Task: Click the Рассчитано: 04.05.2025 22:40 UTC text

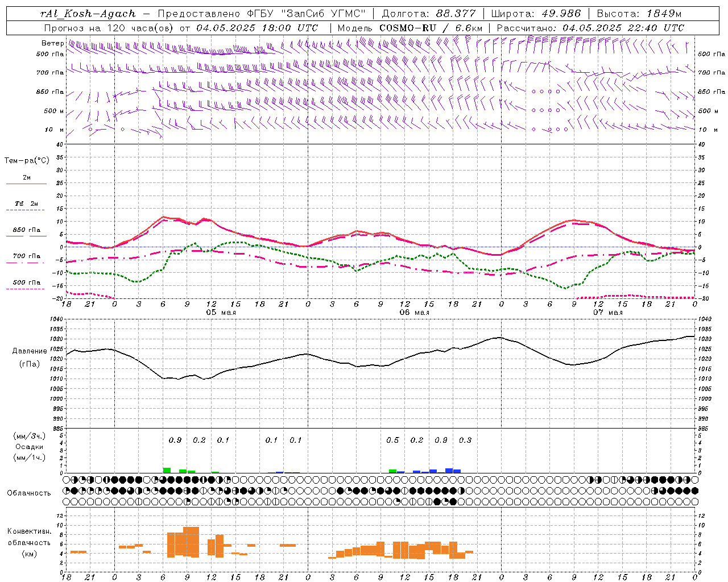Action: 590,27
